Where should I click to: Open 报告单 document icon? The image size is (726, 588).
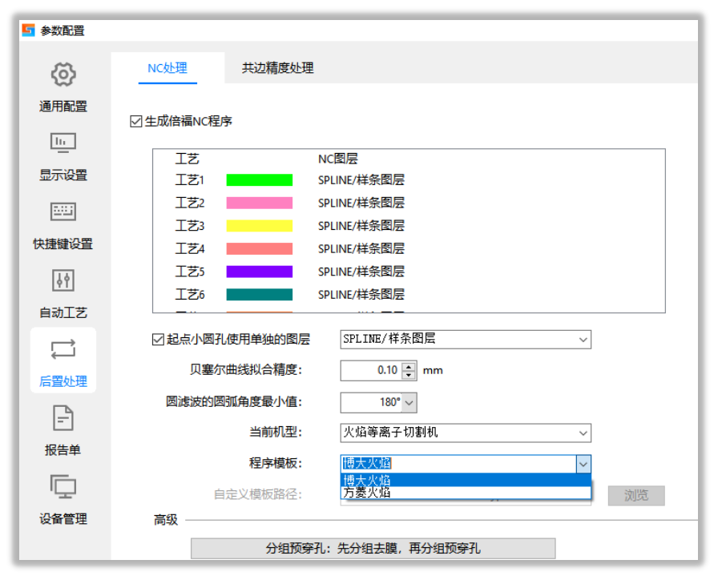[63, 417]
